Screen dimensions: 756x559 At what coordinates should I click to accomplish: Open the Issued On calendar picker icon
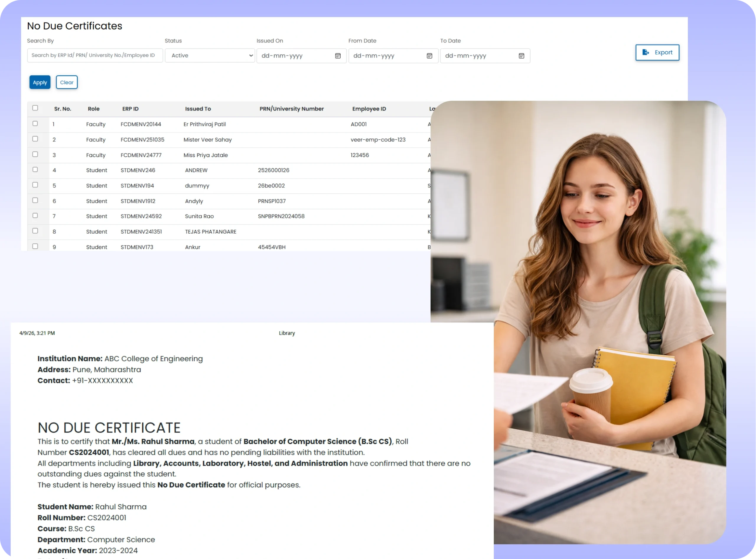pos(337,56)
